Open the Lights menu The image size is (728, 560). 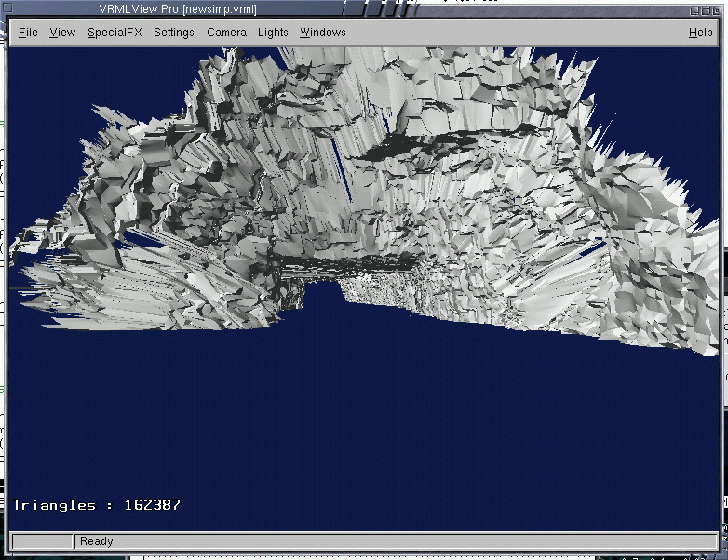(273, 33)
